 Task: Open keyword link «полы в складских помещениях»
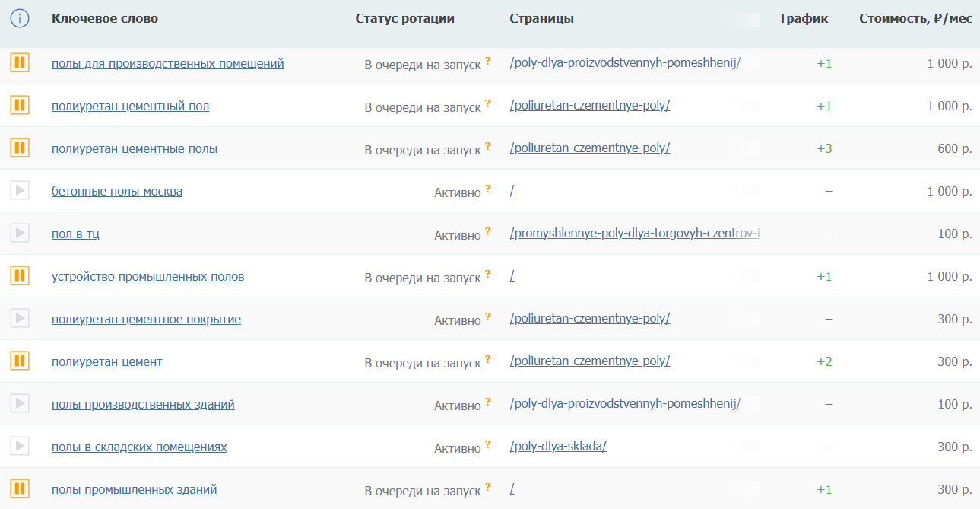[139, 447]
